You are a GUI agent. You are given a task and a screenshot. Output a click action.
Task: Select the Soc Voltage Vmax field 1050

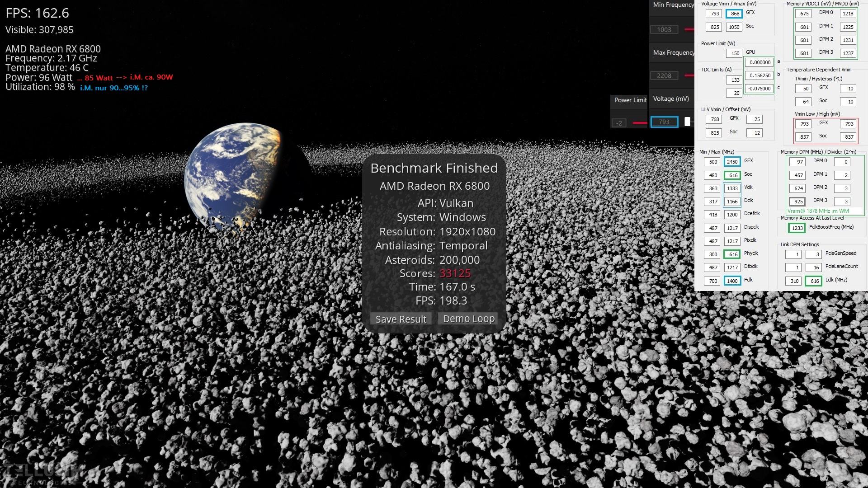click(x=734, y=27)
